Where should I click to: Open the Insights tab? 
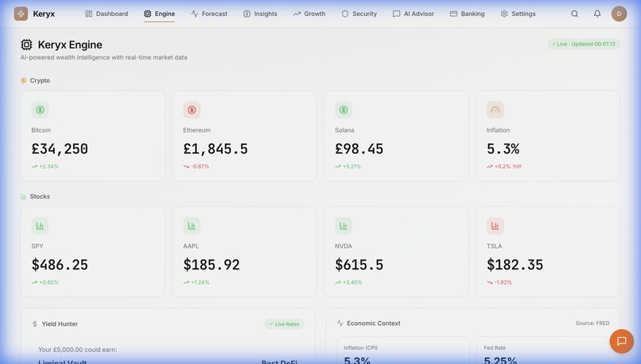[260, 14]
